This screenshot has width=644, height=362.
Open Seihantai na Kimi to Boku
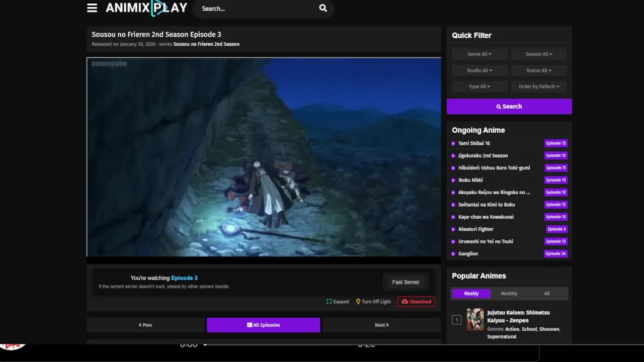coord(487,205)
